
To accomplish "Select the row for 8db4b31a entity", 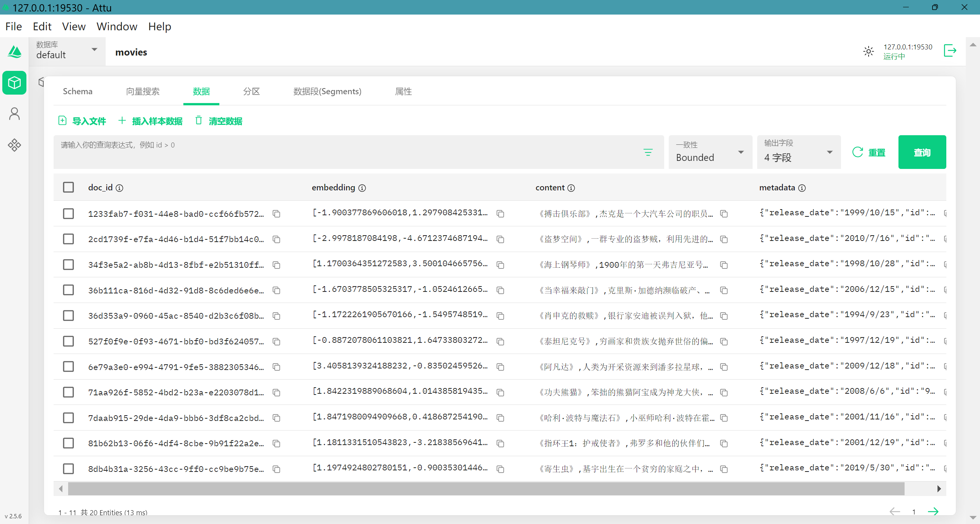I will point(69,469).
